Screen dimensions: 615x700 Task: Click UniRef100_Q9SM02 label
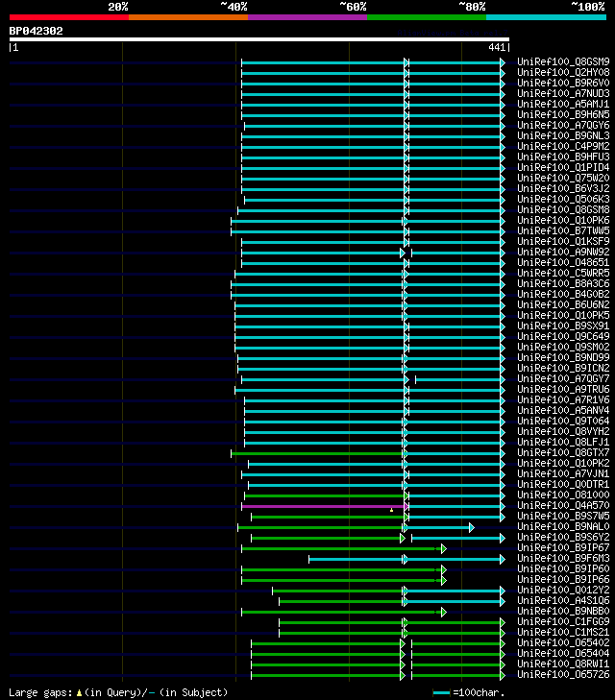(x=563, y=347)
